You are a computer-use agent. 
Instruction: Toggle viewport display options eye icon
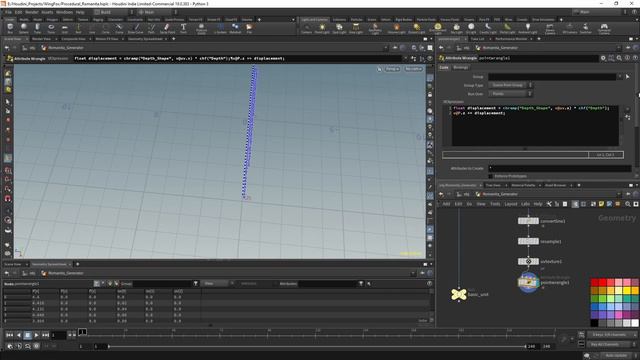pyautogui.click(x=429, y=58)
